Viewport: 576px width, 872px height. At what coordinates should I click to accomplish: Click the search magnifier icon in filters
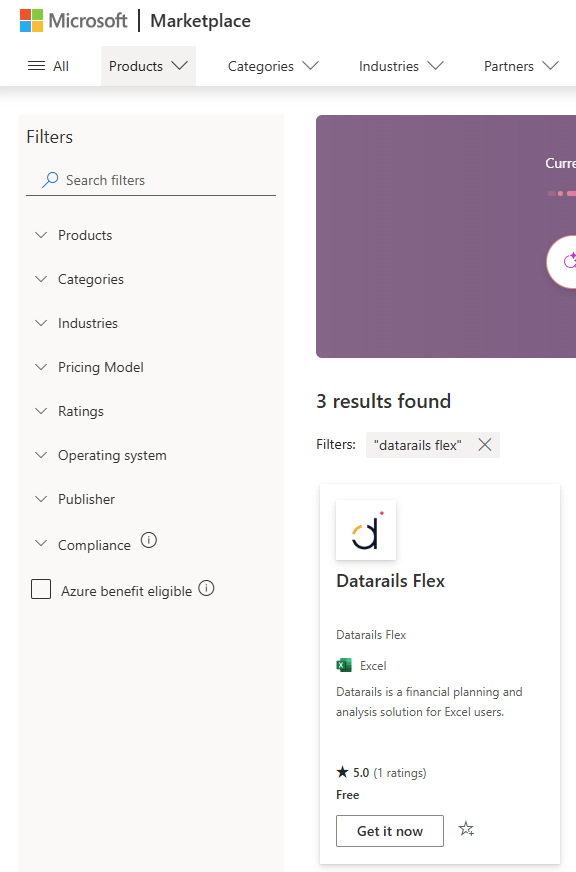coord(50,180)
